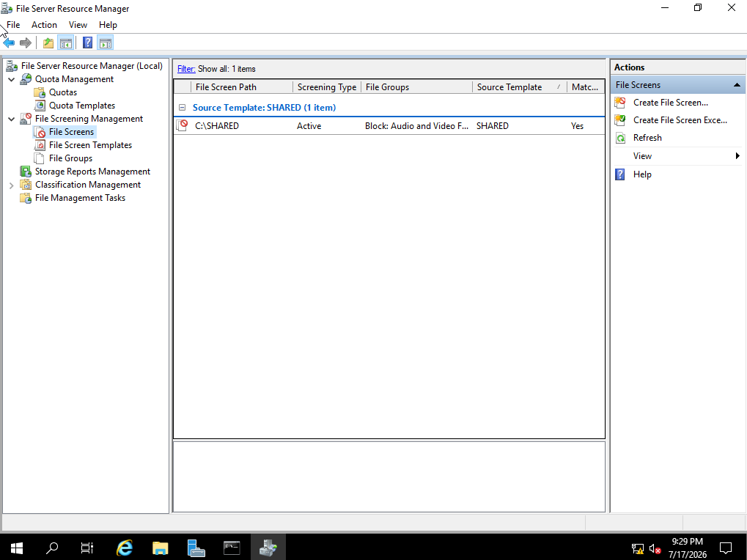This screenshot has height=560, width=747.
Task: Expand the View submenu arrow in Actions
Action: pos(737,155)
